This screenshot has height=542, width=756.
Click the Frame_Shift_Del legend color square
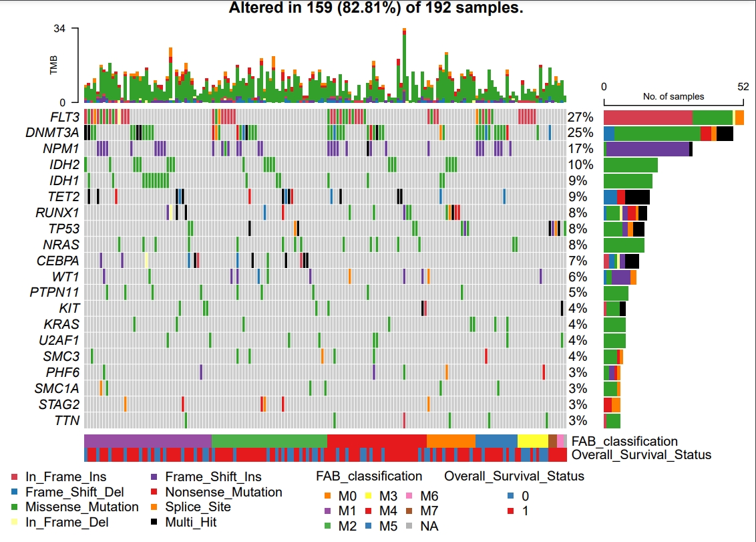[x=15, y=492]
